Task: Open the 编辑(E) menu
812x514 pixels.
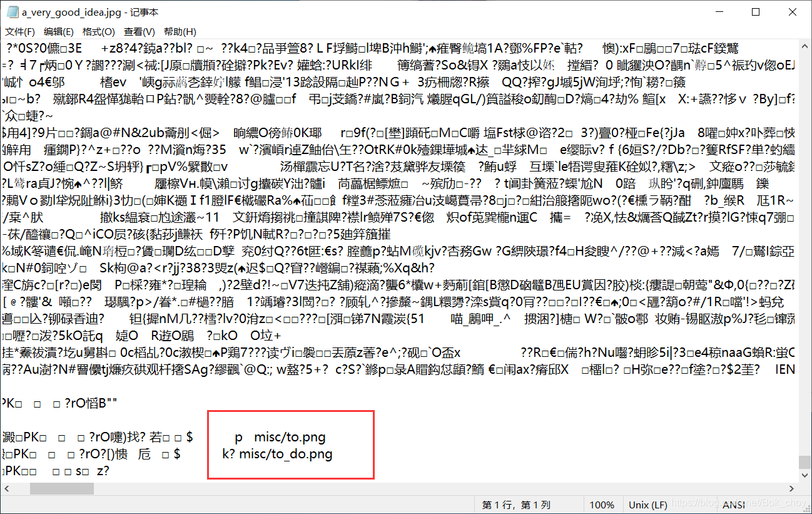Action: coord(58,32)
